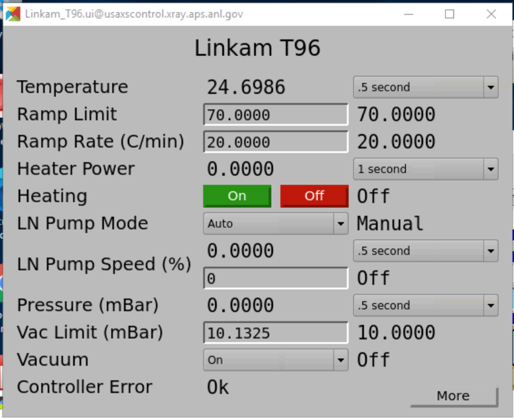Click the LN Pump Speed input showing 0
Image resolution: width=514 pixels, height=420 pixels.
(275, 278)
